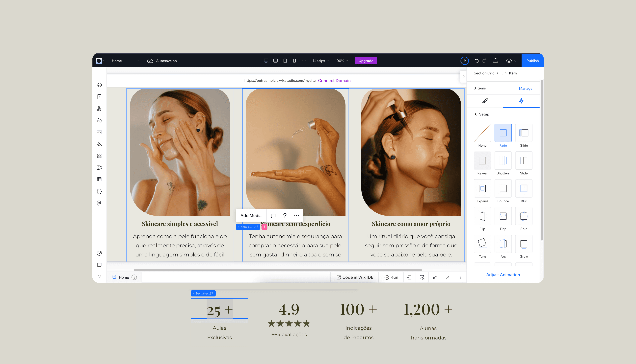Image resolution: width=636 pixels, height=364 pixels.
Task: Open the Pages panel icon
Action: pyautogui.click(x=99, y=97)
